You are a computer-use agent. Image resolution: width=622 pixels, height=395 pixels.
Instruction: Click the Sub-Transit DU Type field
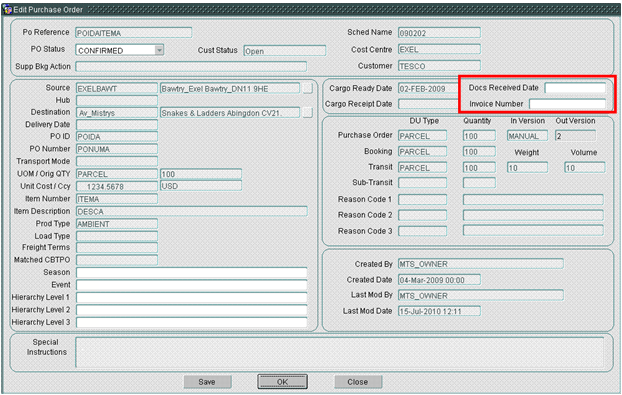[422, 182]
